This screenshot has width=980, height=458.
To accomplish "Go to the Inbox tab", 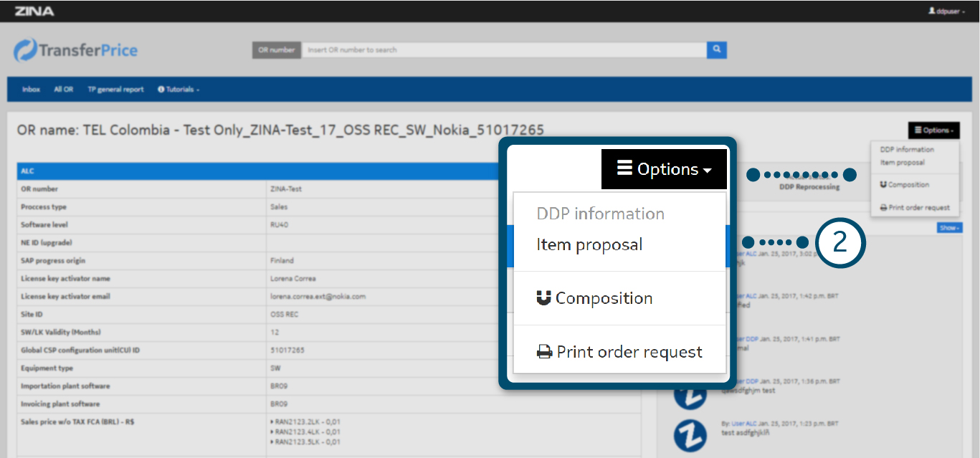I will point(31,90).
